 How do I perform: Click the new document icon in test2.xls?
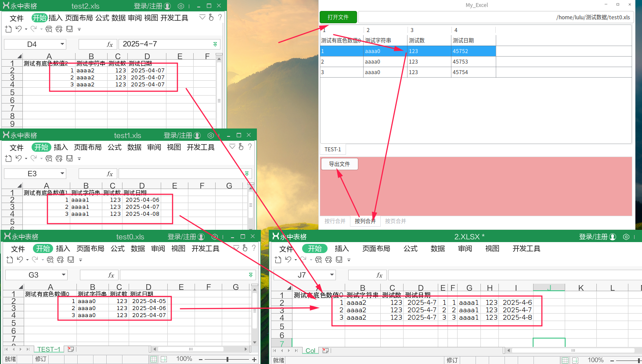click(8, 29)
